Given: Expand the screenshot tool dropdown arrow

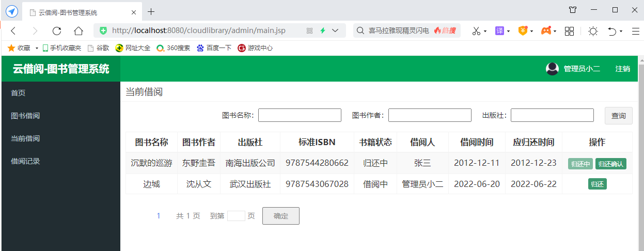Looking at the screenshot, I should coord(485,32).
